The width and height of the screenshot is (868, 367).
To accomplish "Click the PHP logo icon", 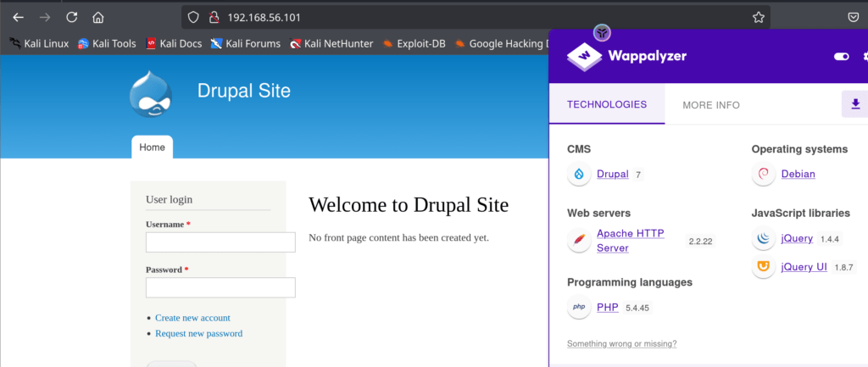I will coord(579,307).
